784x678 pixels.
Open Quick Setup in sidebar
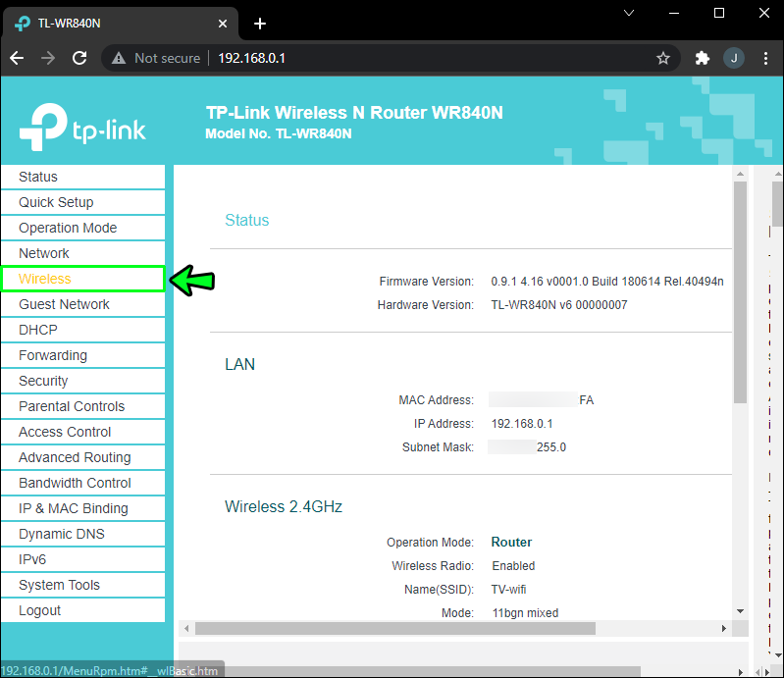point(83,202)
